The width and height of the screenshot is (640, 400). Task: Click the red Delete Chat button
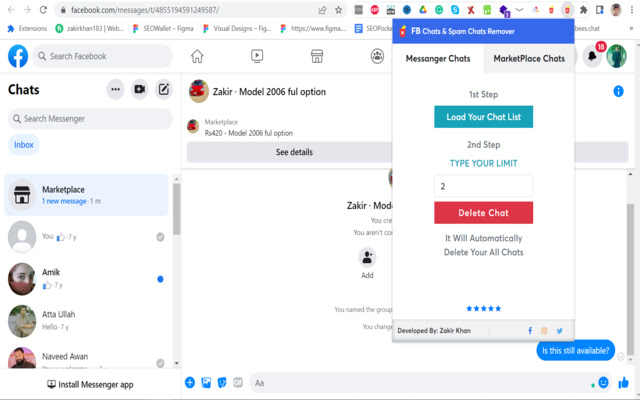[483, 213]
